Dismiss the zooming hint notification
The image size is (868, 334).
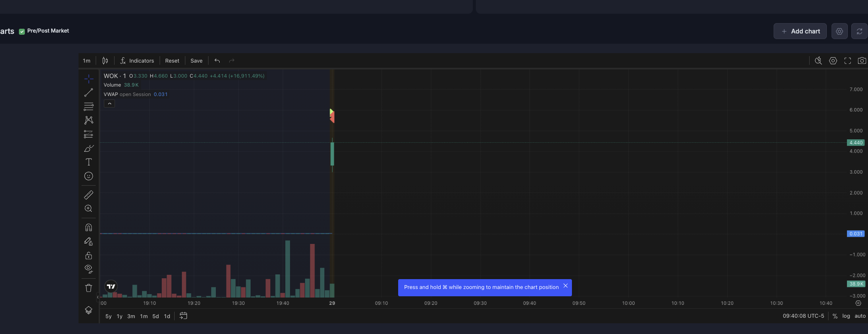click(566, 286)
